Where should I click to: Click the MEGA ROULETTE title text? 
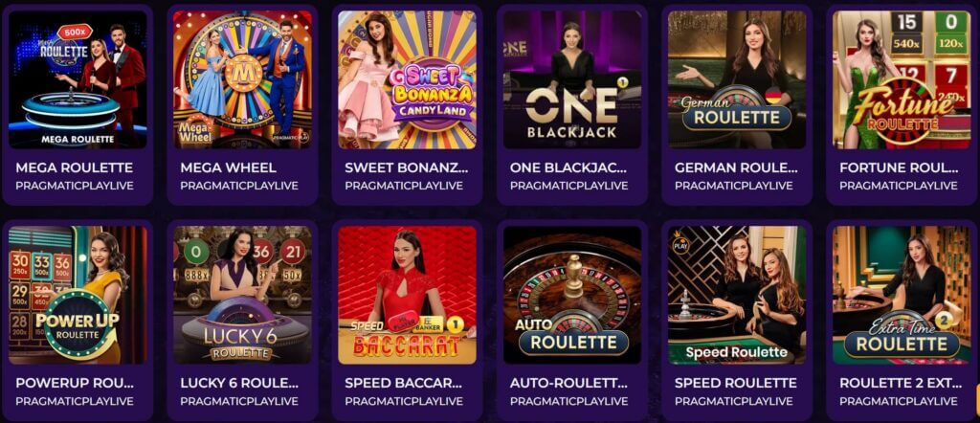(x=74, y=167)
